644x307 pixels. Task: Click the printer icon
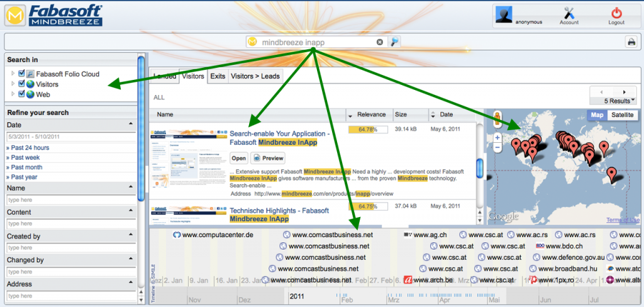pos(630,42)
